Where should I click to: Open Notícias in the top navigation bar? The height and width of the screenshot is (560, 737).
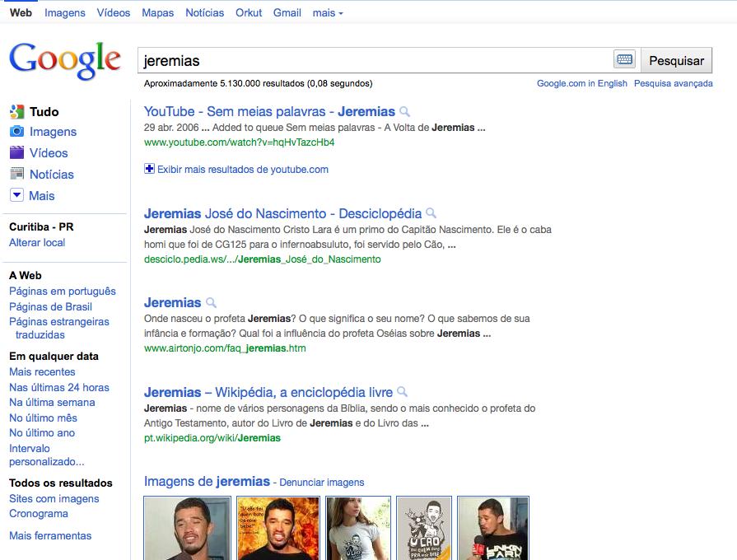204,12
